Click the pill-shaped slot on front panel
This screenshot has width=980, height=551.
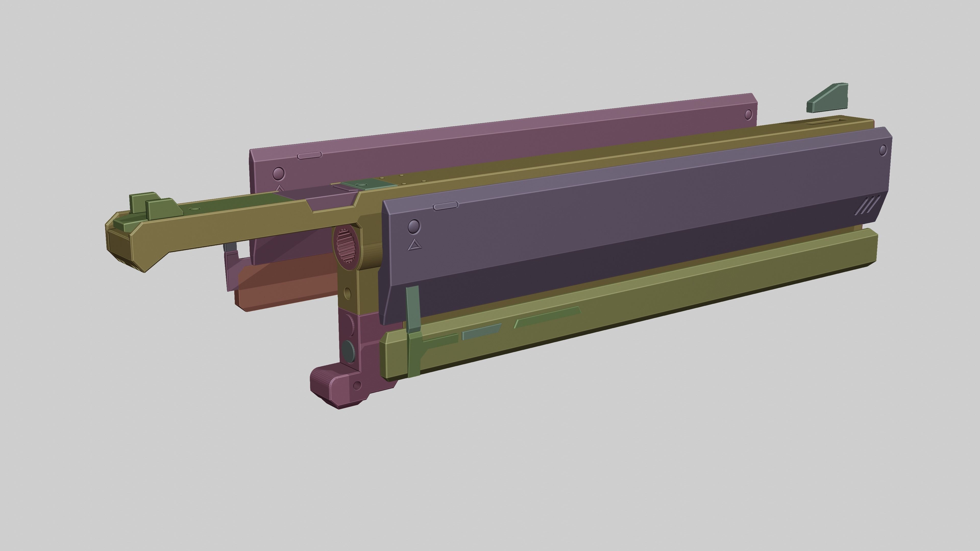coord(446,206)
